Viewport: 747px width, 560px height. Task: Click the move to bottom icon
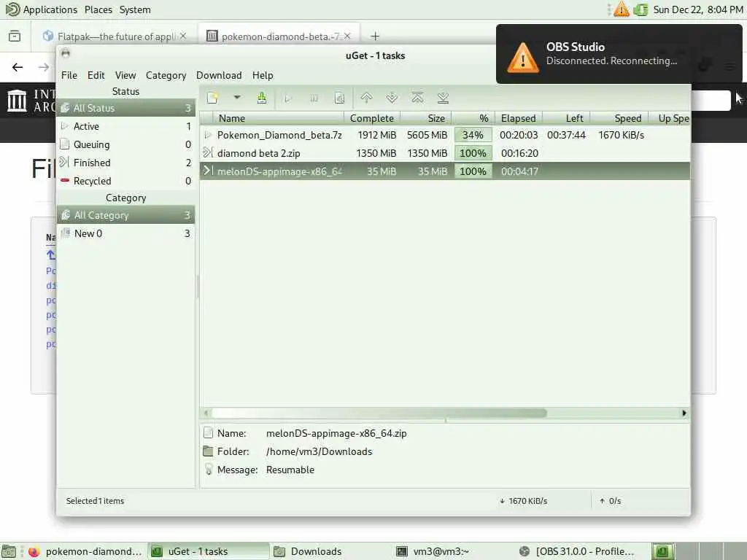click(443, 98)
